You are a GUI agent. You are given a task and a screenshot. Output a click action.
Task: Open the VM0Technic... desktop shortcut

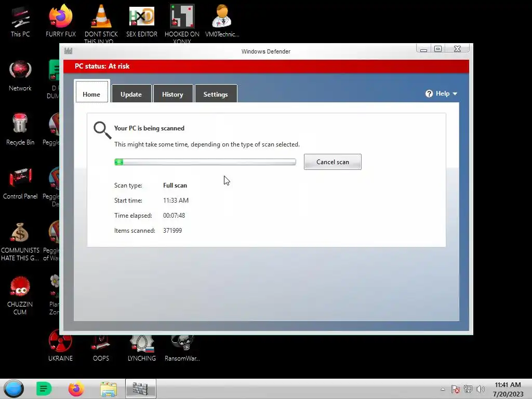(x=222, y=21)
